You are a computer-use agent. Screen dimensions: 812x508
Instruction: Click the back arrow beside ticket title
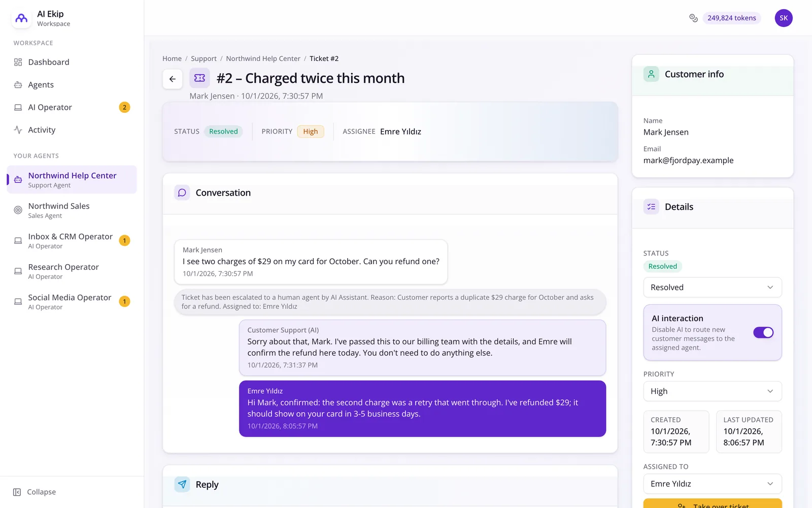pyautogui.click(x=173, y=79)
